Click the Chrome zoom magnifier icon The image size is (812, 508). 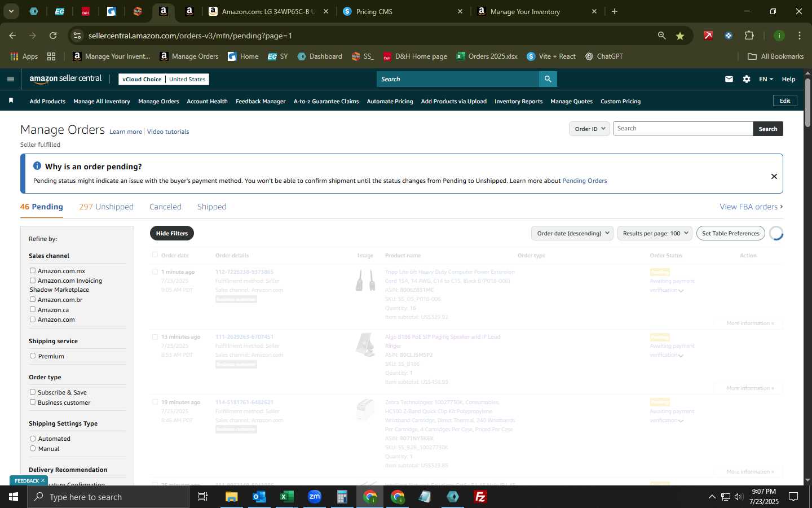click(x=661, y=36)
